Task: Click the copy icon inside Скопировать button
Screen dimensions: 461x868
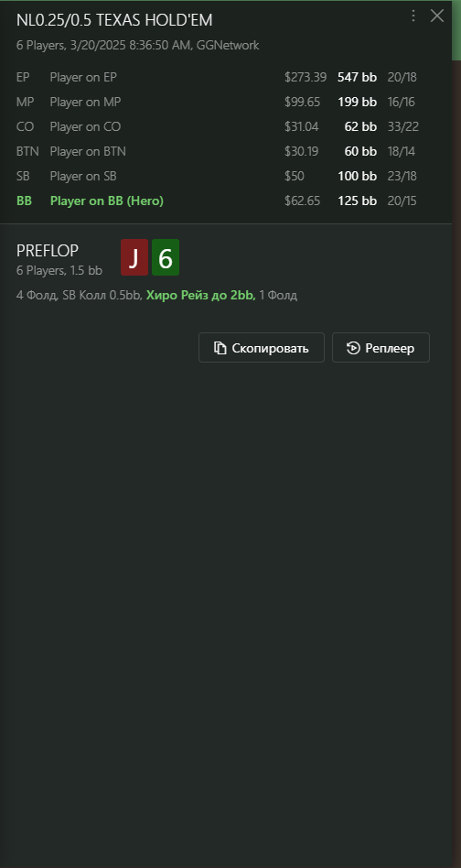Action: click(x=220, y=348)
